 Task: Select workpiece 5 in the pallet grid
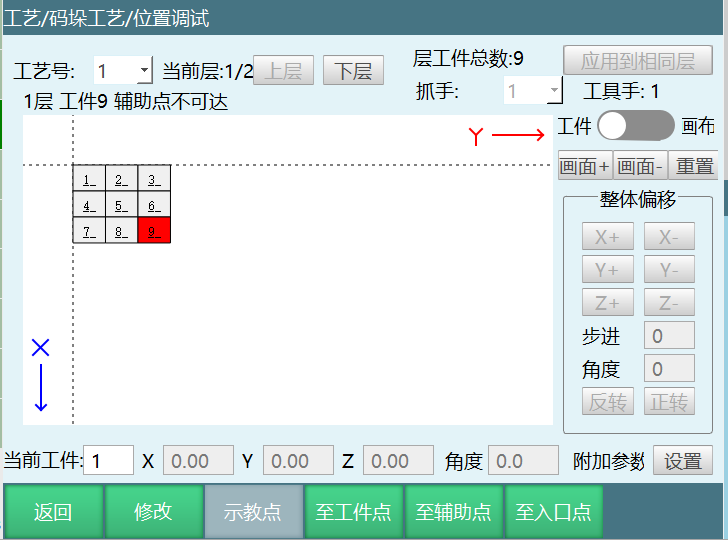click(x=121, y=205)
